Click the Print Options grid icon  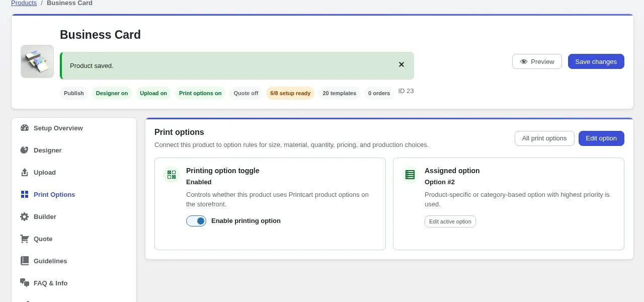point(25,194)
